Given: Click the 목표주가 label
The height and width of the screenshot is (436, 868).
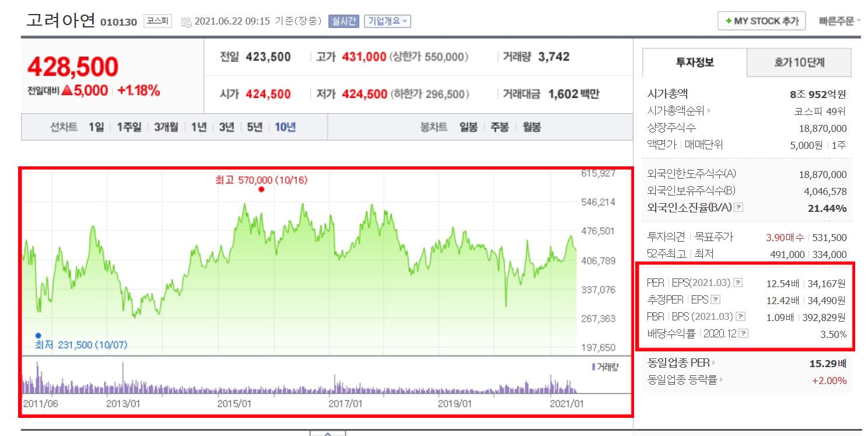Looking at the screenshot, I should [x=714, y=237].
